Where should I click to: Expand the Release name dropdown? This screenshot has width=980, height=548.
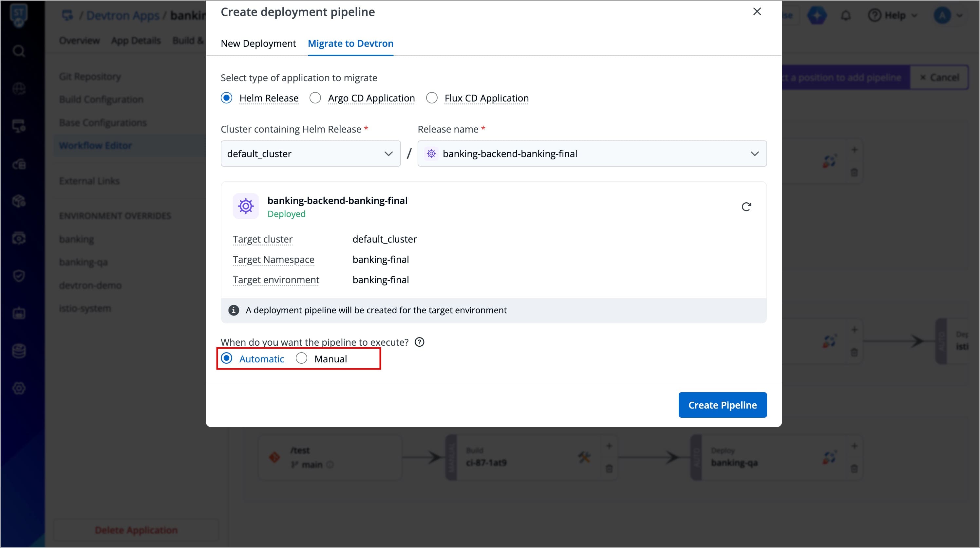click(x=592, y=154)
